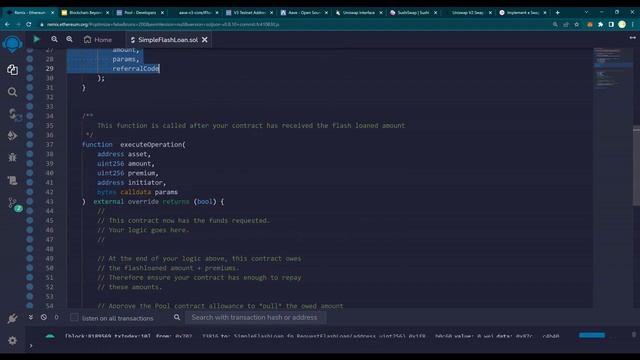Switch to the Home editor tab
Viewport: 640px width, 360px height.
click(x=98, y=40)
